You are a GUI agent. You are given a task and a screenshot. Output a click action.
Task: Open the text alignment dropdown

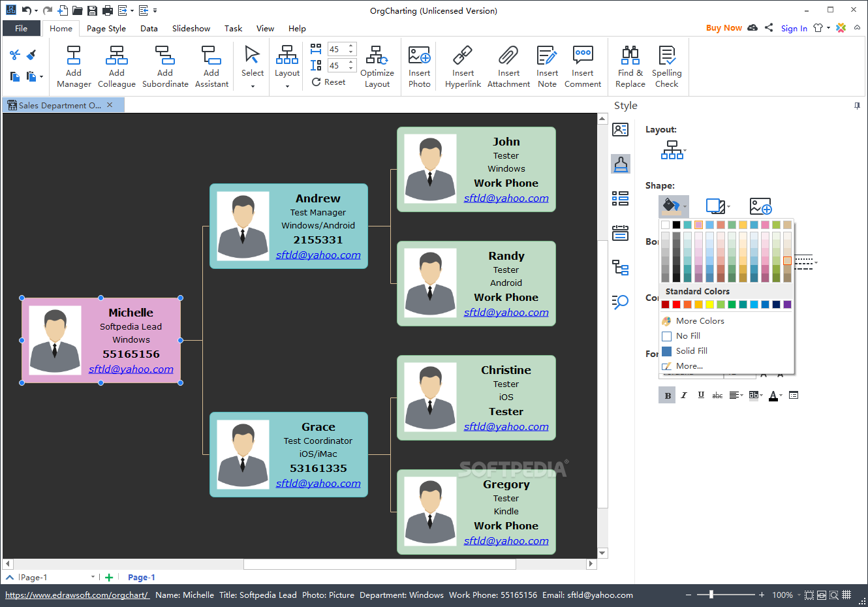coord(742,396)
